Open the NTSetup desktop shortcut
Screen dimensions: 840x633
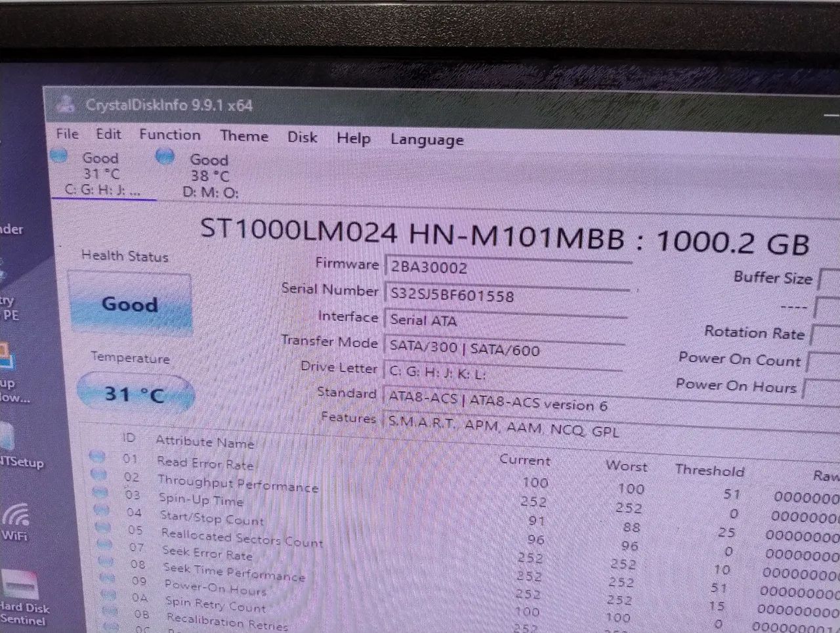20,447
